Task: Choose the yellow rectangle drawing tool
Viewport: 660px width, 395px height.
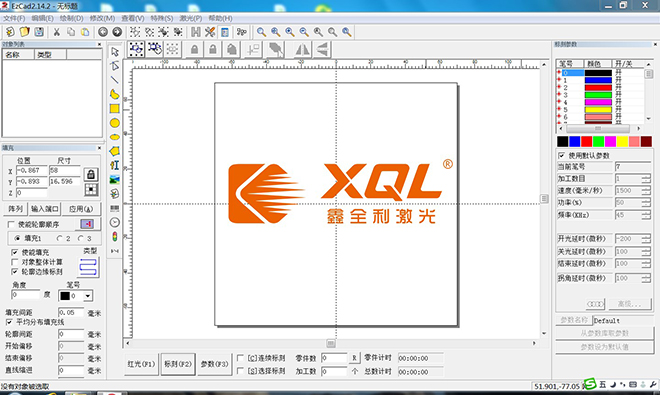Action: [x=114, y=109]
